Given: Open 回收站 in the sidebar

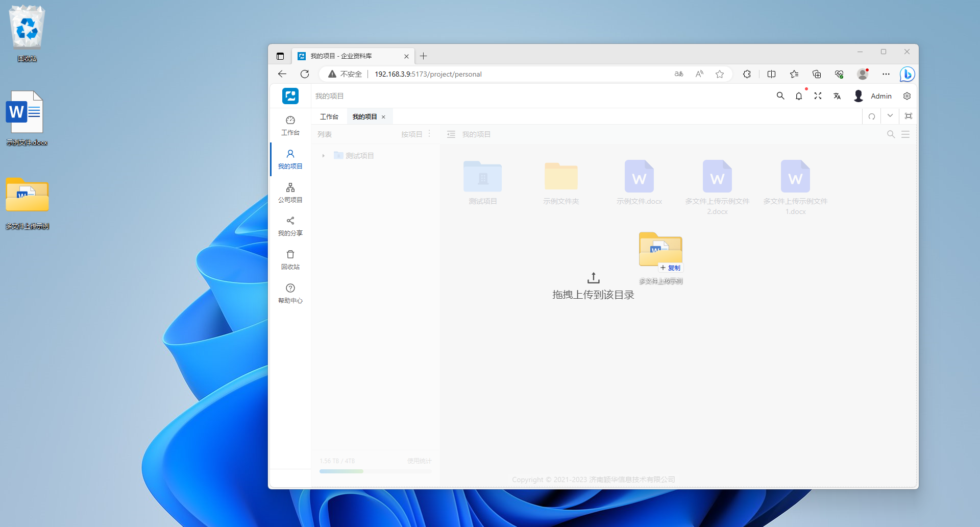Looking at the screenshot, I should coord(290,260).
